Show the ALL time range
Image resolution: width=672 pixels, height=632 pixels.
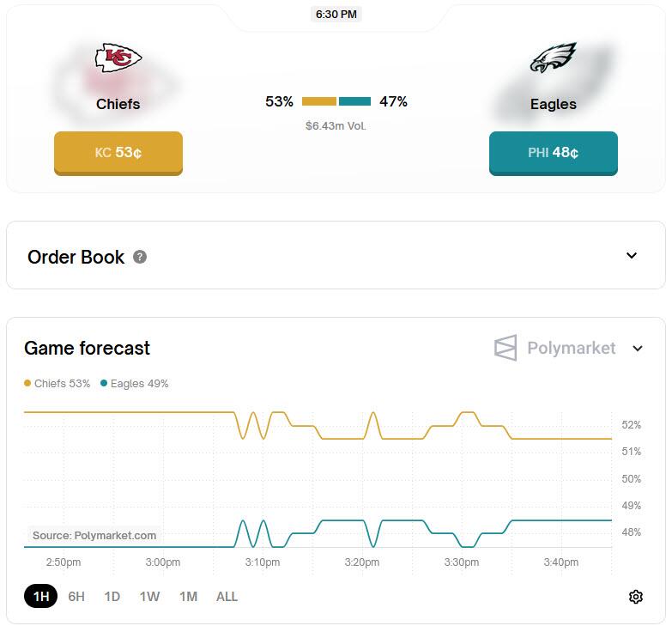click(x=227, y=597)
